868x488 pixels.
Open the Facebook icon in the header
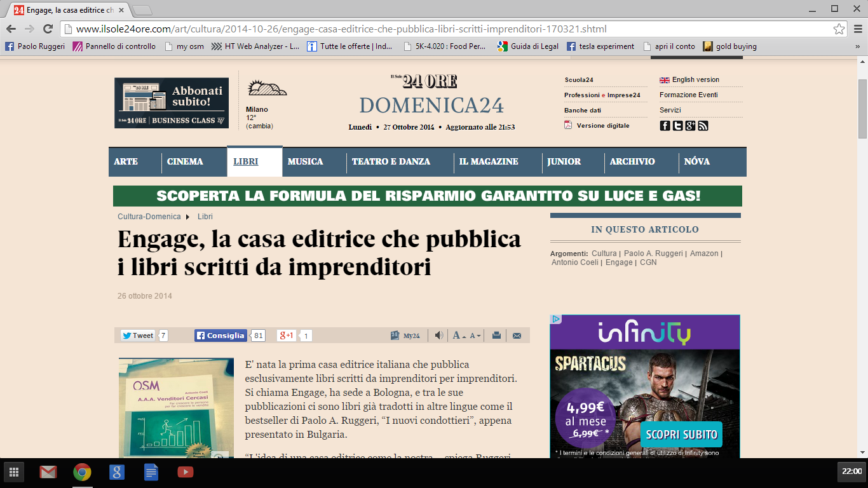tap(665, 126)
